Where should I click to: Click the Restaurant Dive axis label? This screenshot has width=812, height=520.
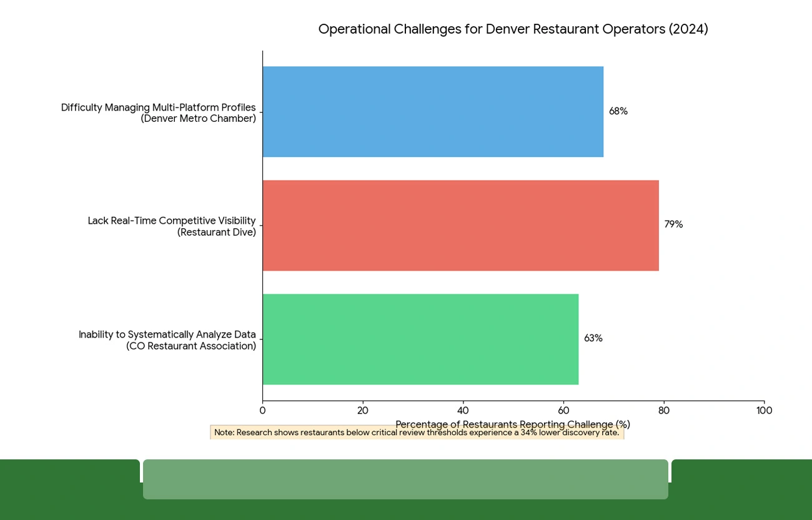(x=172, y=226)
